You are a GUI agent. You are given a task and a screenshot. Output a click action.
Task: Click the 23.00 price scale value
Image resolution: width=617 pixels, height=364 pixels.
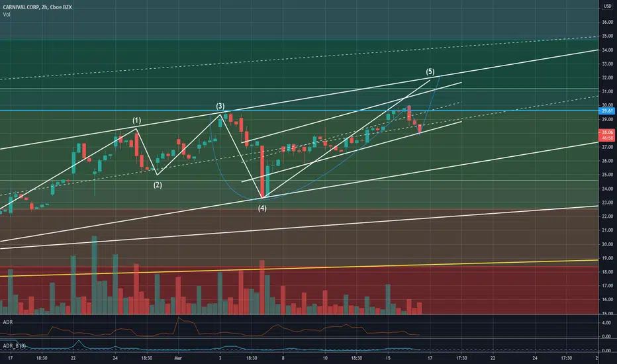click(607, 203)
